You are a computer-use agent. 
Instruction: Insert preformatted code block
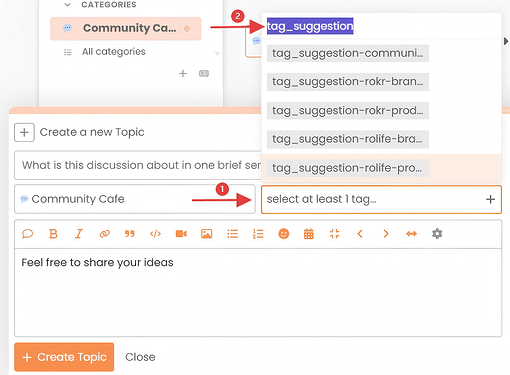click(x=155, y=234)
